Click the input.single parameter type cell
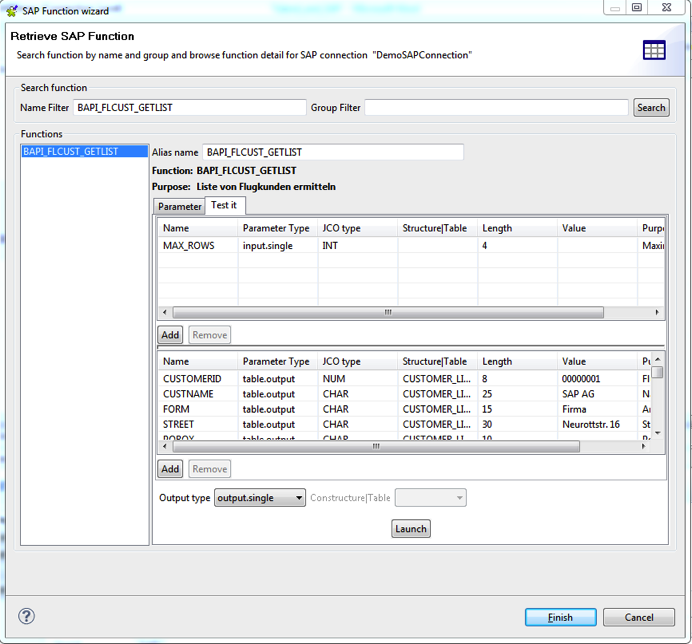 [278, 246]
